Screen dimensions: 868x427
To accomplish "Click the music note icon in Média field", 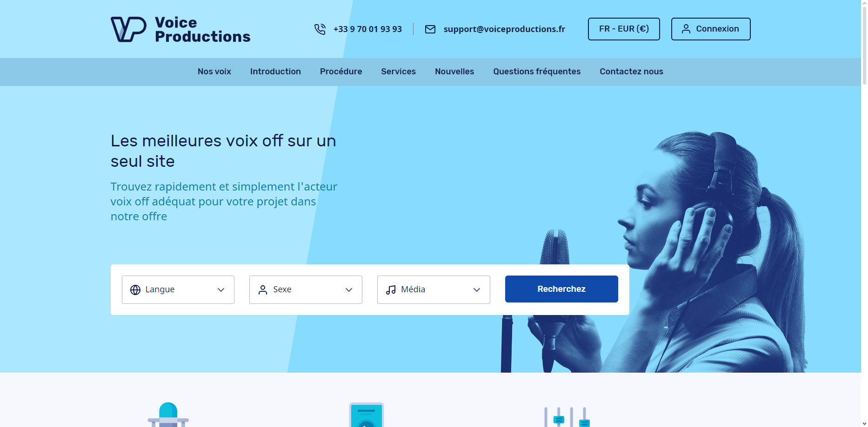I will 391,290.
